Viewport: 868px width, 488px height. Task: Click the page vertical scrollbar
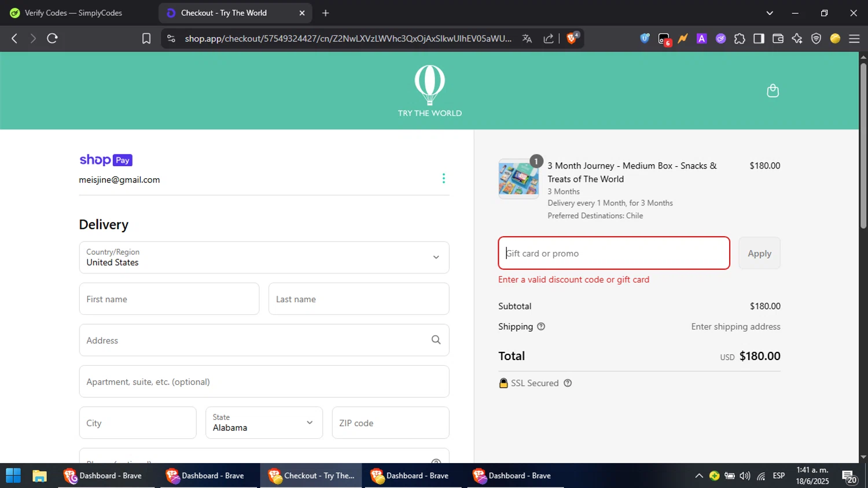[x=863, y=145]
